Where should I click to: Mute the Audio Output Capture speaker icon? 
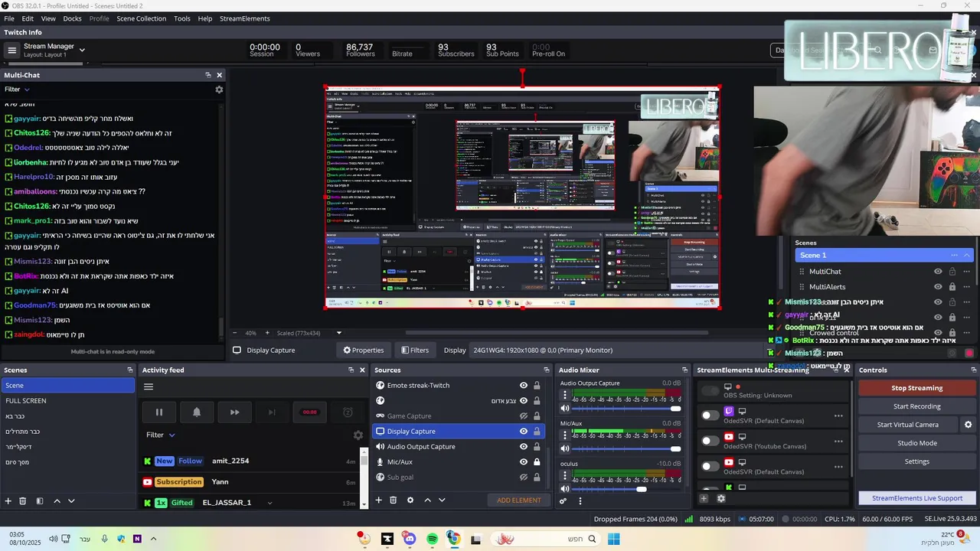pyautogui.click(x=565, y=409)
